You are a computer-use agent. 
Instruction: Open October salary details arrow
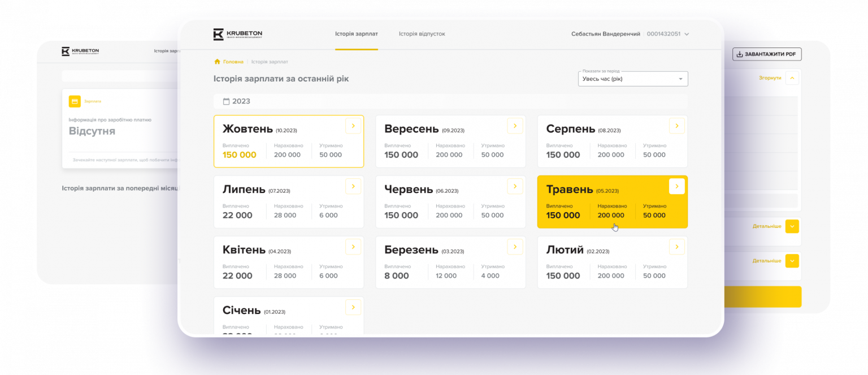click(x=353, y=126)
